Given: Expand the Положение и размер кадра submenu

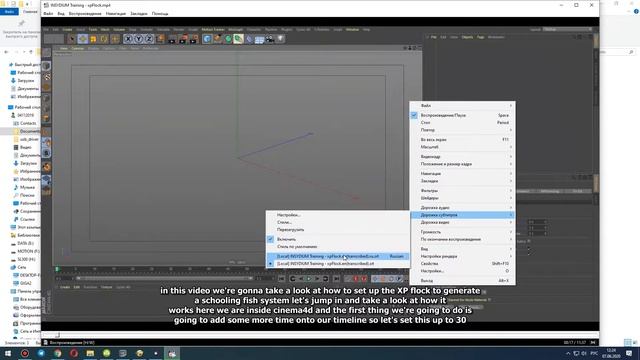Looking at the screenshot, I should point(462,164).
